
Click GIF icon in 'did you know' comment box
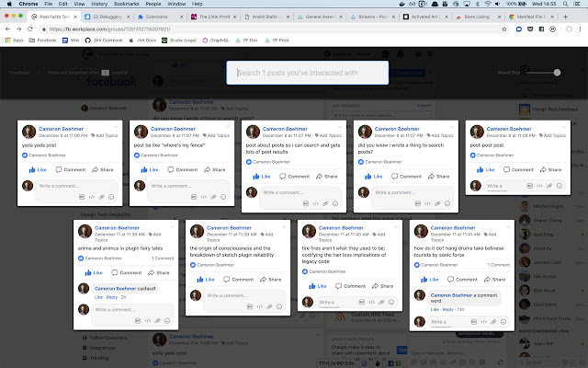point(418,203)
